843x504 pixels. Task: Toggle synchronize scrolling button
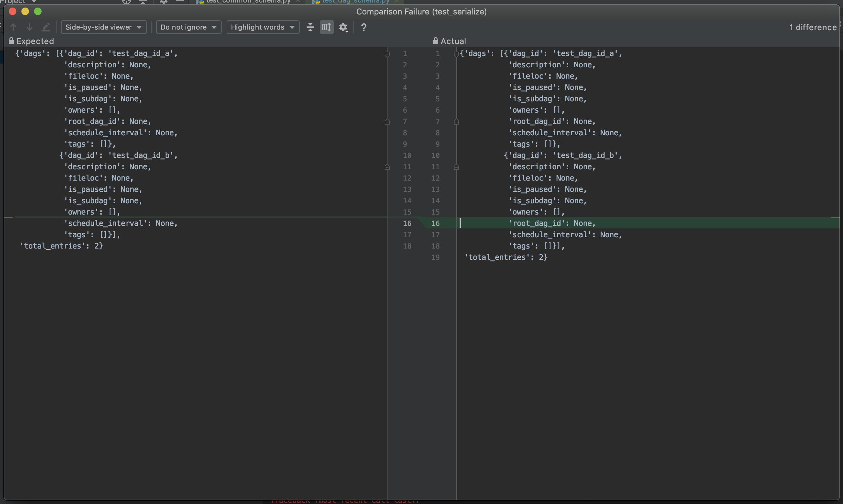[x=326, y=27]
